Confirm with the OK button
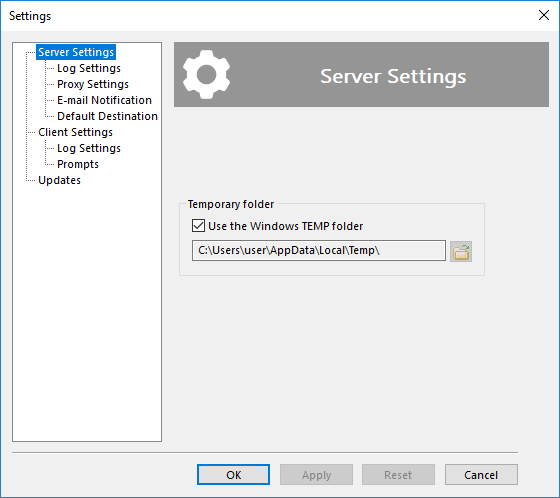Screen dimensions: 560x498 tap(233, 475)
